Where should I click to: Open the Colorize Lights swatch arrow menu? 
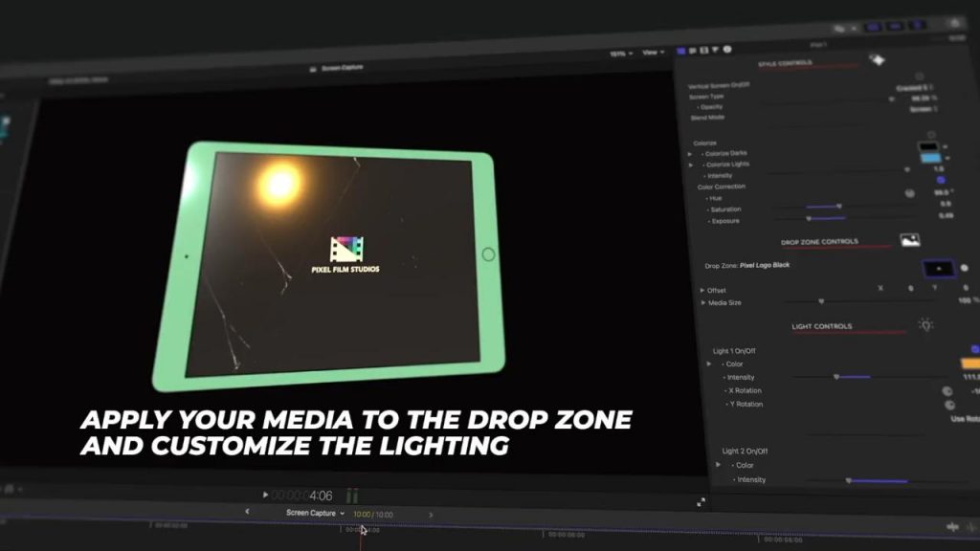point(947,158)
